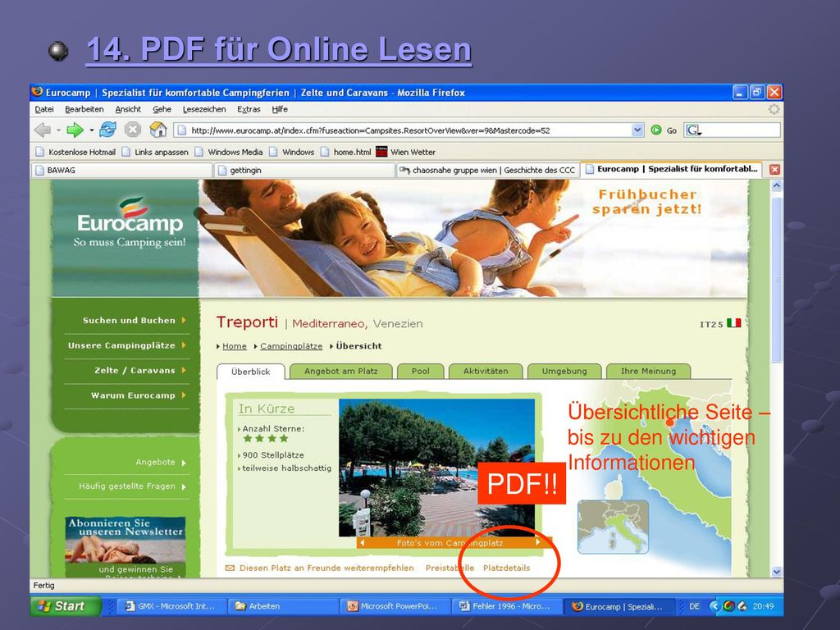Open Arbeiten folder taskbar item
The height and width of the screenshot is (630, 840).
click(x=284, y=606)
